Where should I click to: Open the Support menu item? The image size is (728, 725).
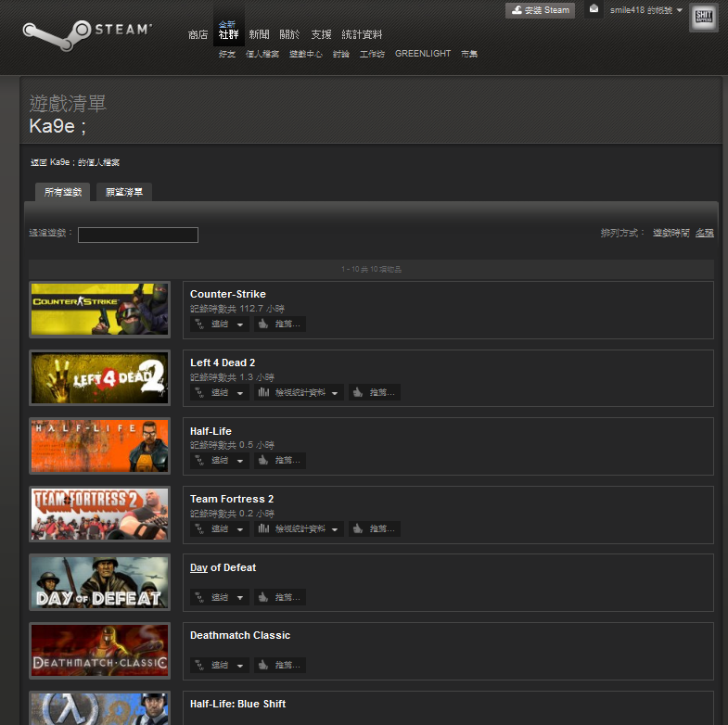321,35
